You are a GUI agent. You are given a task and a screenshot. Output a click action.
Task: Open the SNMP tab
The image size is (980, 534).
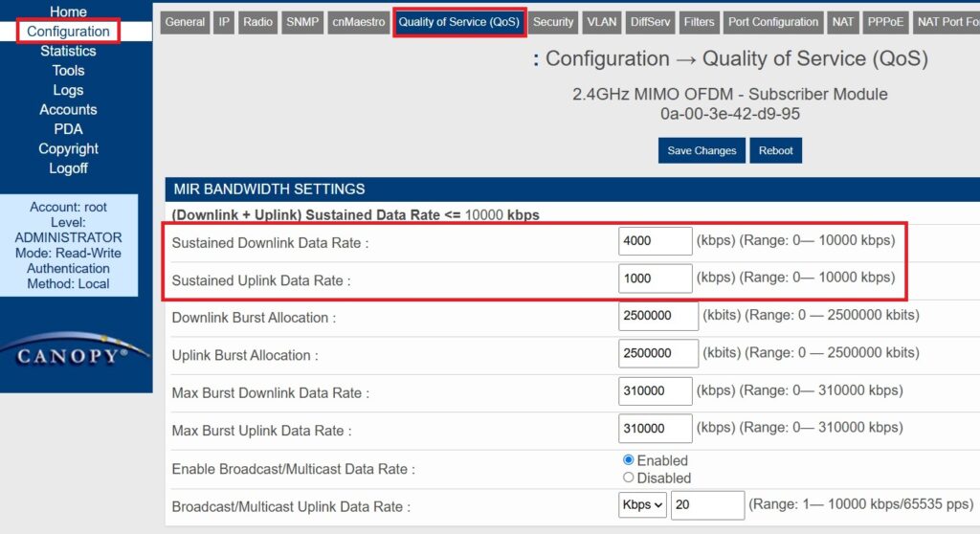(x=302, y=22)
